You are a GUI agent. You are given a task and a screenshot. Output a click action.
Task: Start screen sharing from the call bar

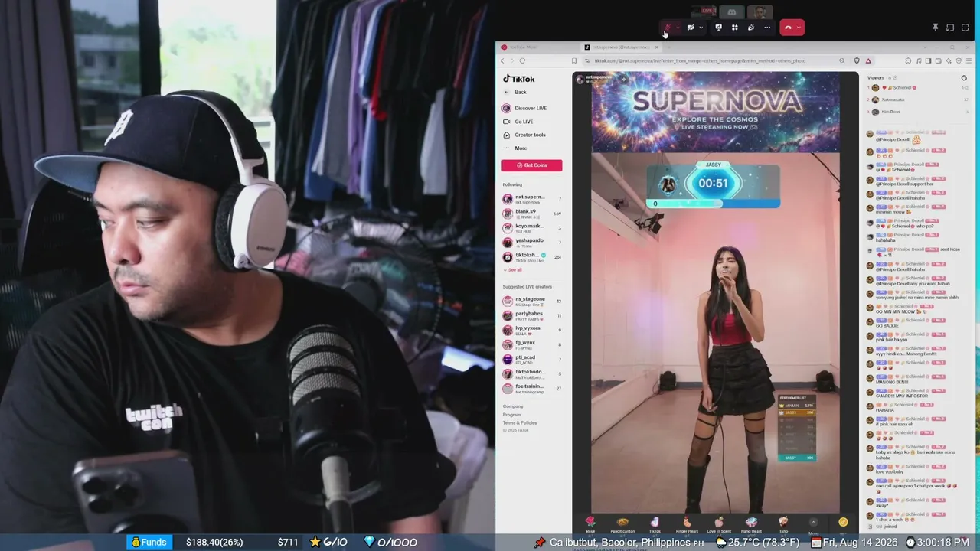tap(718, 28)
